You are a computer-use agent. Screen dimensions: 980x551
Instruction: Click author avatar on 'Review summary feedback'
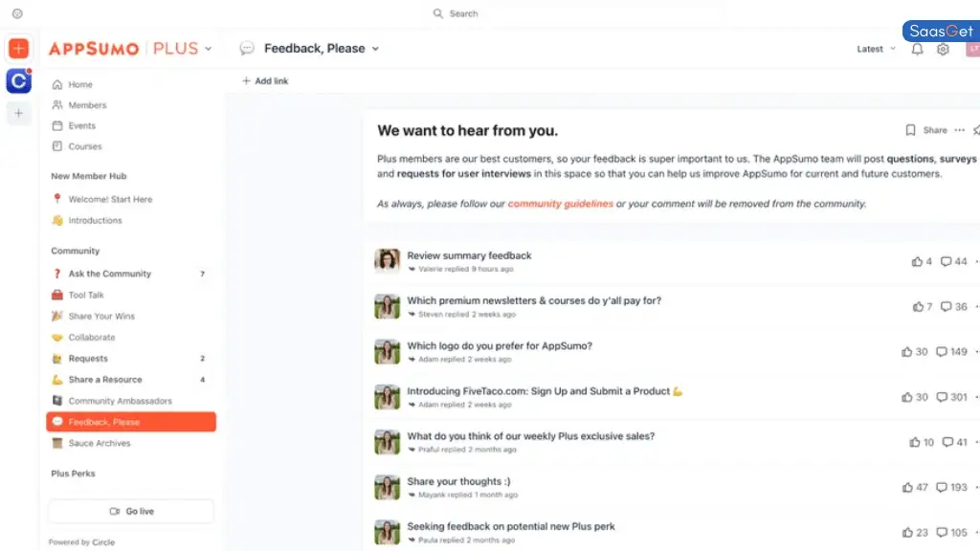(x=387, y=260)
